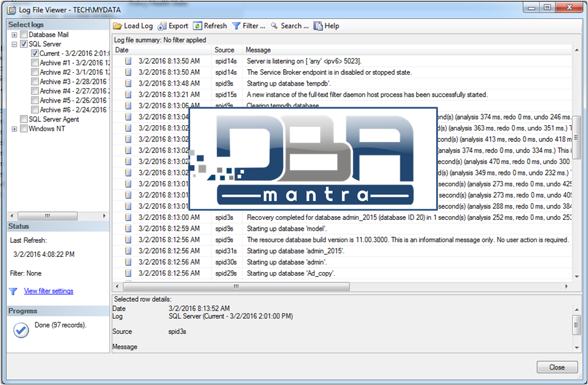588x385 pixels.
Task: Check the Archive #6 checkbox
Action: tap(35, 109)
